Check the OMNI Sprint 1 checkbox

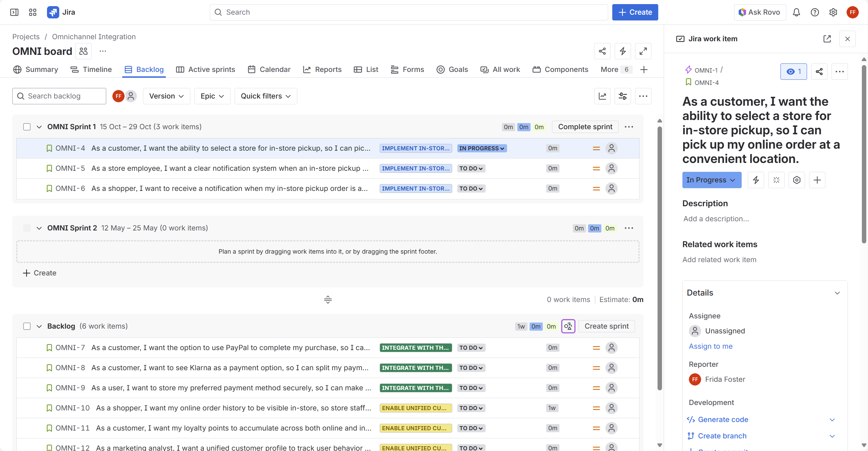coord(27,127)
